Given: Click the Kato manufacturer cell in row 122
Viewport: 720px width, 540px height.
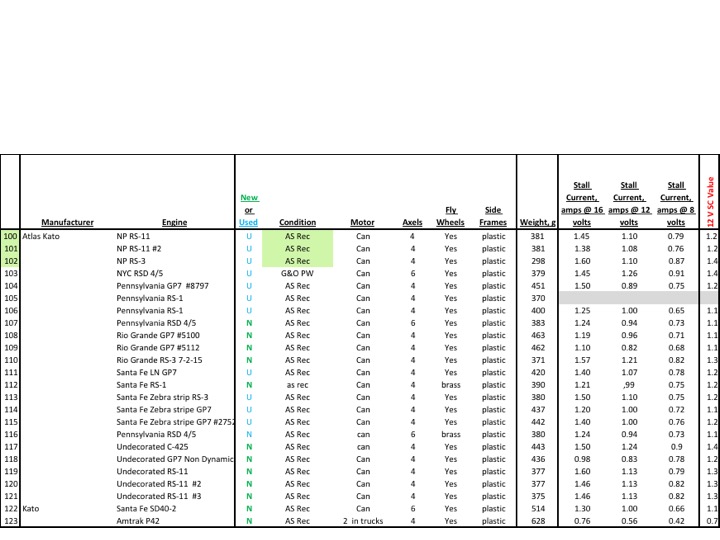Looking at the screenshot, I should (x=31, y=509).
